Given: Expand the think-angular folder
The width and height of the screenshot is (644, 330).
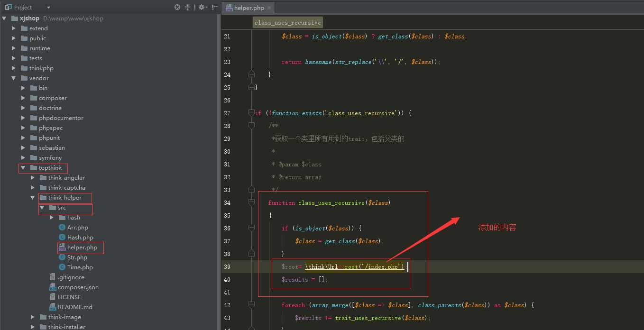Looking at the screenshot, I should [x=33, y=178].
